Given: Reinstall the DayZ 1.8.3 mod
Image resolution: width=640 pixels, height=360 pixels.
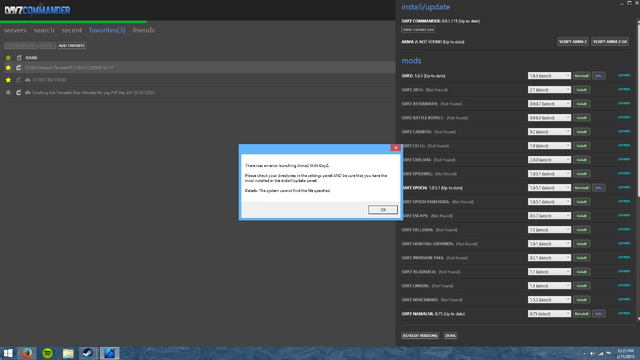Looking at the screenshot, I should tap(581, 76).
